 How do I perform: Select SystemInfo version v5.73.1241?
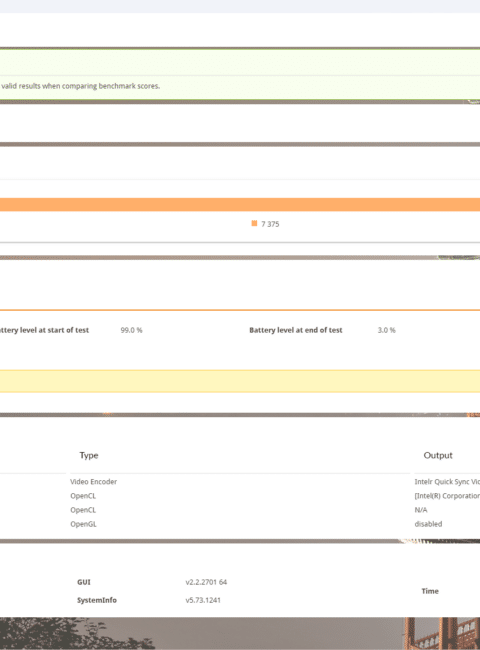[203, 600]
